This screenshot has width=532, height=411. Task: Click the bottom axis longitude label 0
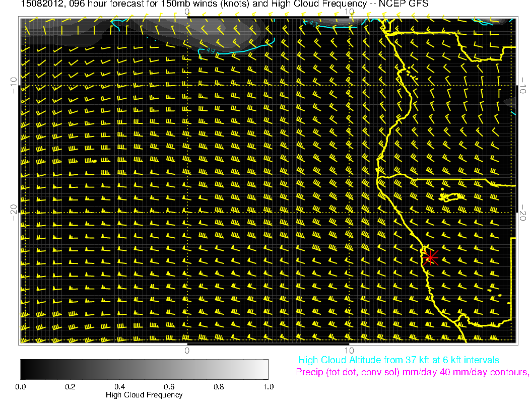[187, 351]
